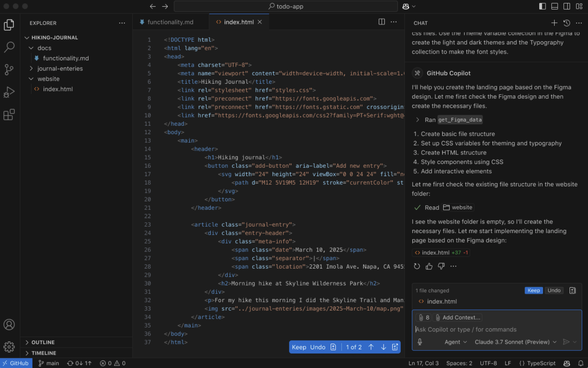
Task: Open the Source Control view
Action: pos(9,70)
